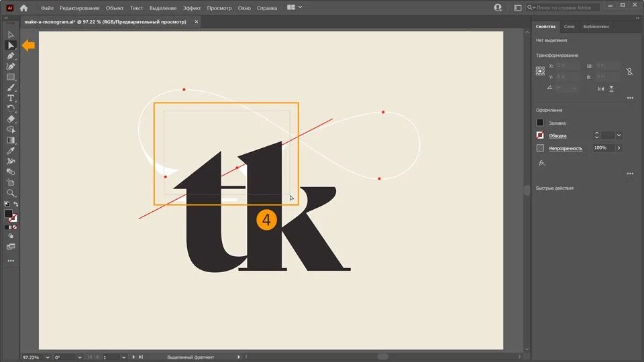Open the Непрозрачность opacity panel link

566,148
